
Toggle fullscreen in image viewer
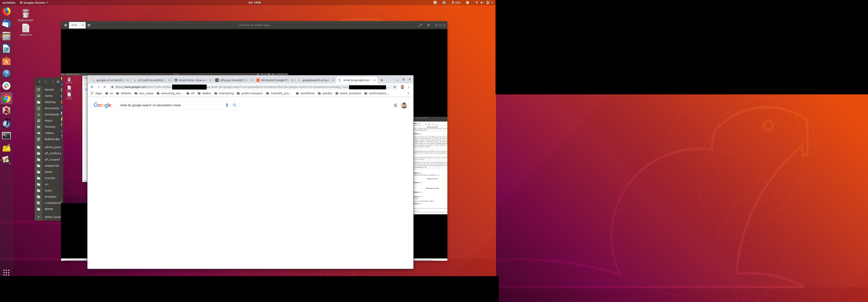420,25
